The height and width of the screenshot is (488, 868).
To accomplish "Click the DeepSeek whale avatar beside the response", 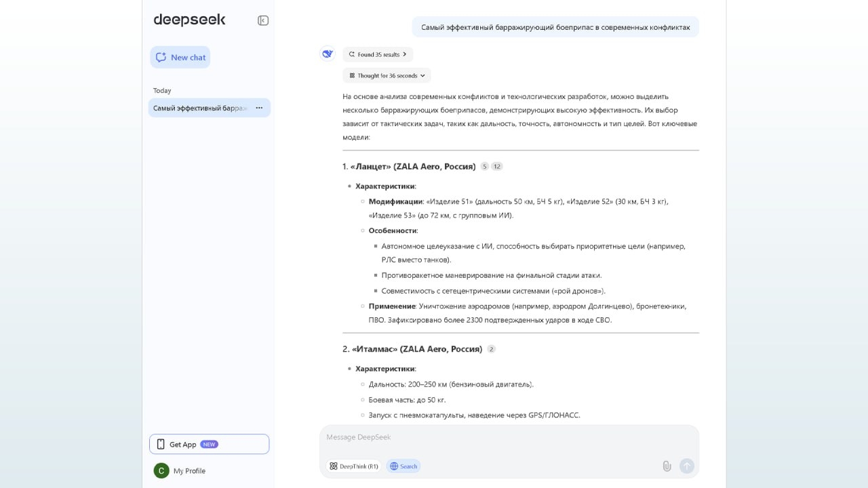I will (328, 54).
